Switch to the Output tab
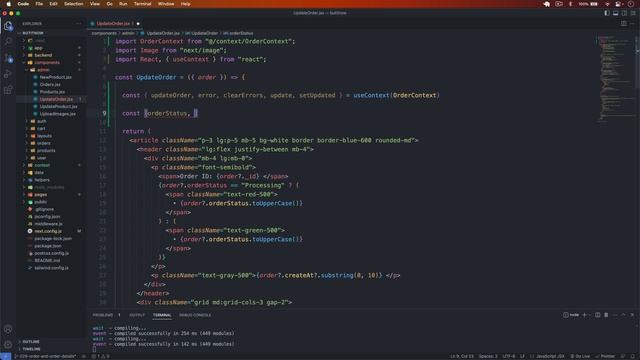640x360 pixels. click(137, 315)
